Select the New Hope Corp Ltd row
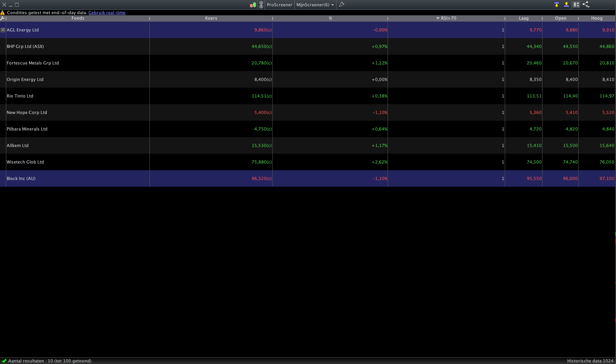The image size is (616, 364). (308, 112)
